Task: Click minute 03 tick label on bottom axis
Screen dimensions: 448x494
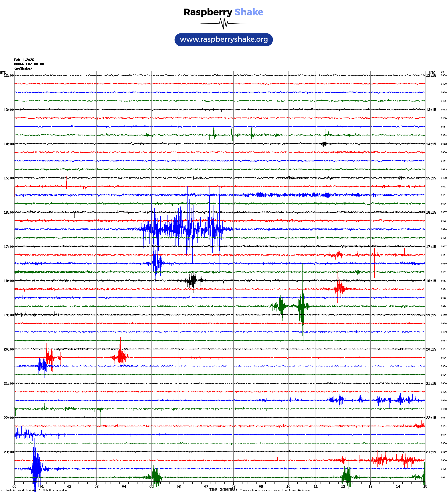Action: click(x=96, y=487)
